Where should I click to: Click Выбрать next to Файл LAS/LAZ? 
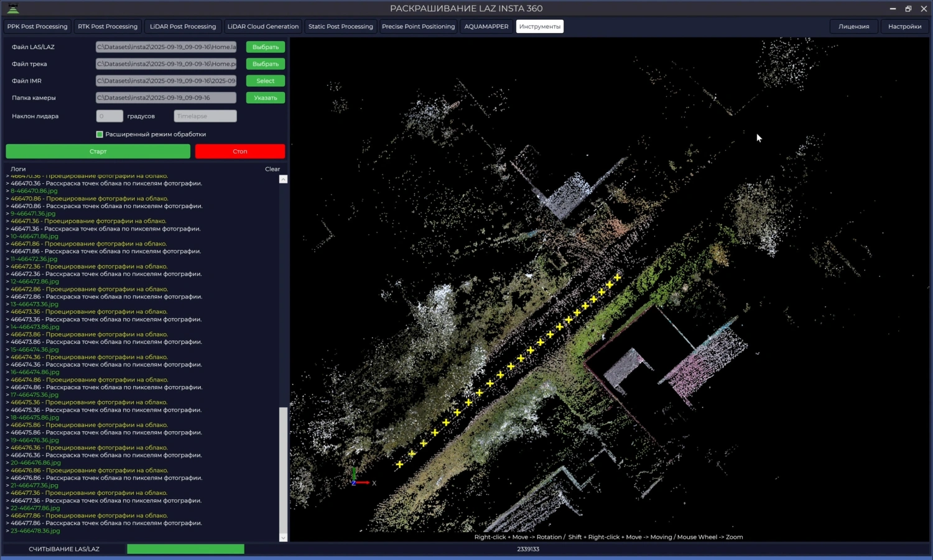point(266,47)
